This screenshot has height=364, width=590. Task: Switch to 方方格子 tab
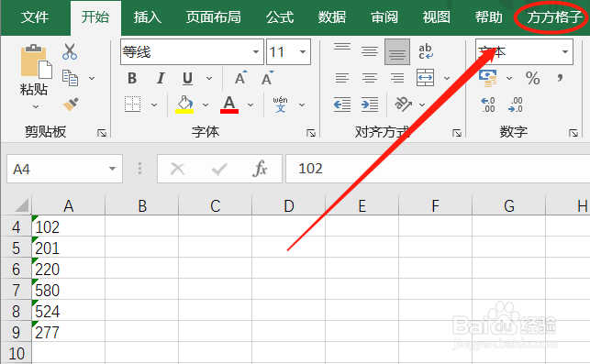pyautogui.click(x=554, y=17)
